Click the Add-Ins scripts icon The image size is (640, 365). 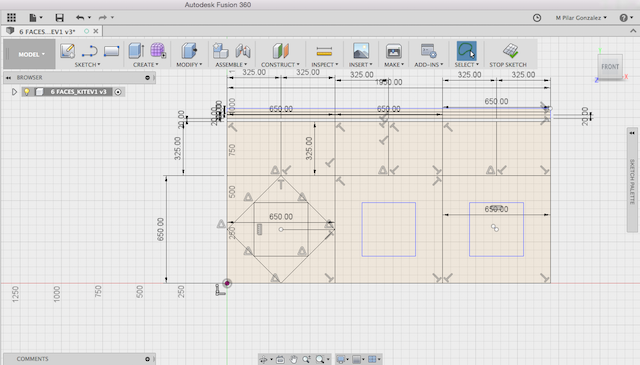click(x=429, y=51)
